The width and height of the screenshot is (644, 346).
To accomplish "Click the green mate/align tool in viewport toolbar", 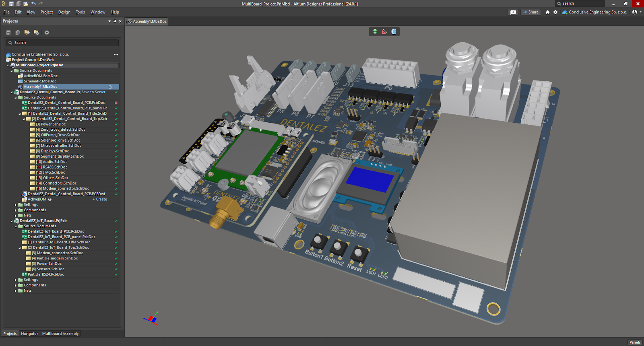I will pyautogui.click(x=375, y=31).
